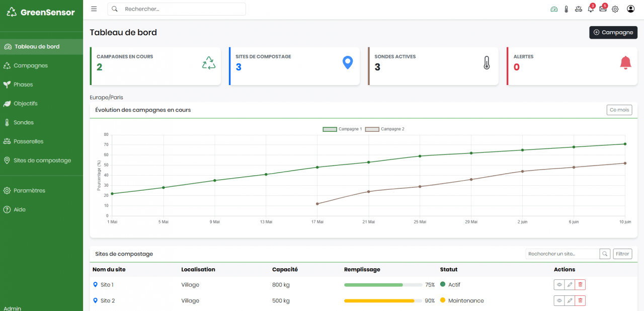Delete Site 2 using trash icon
The image size is (644, 311).
[580, 301]
